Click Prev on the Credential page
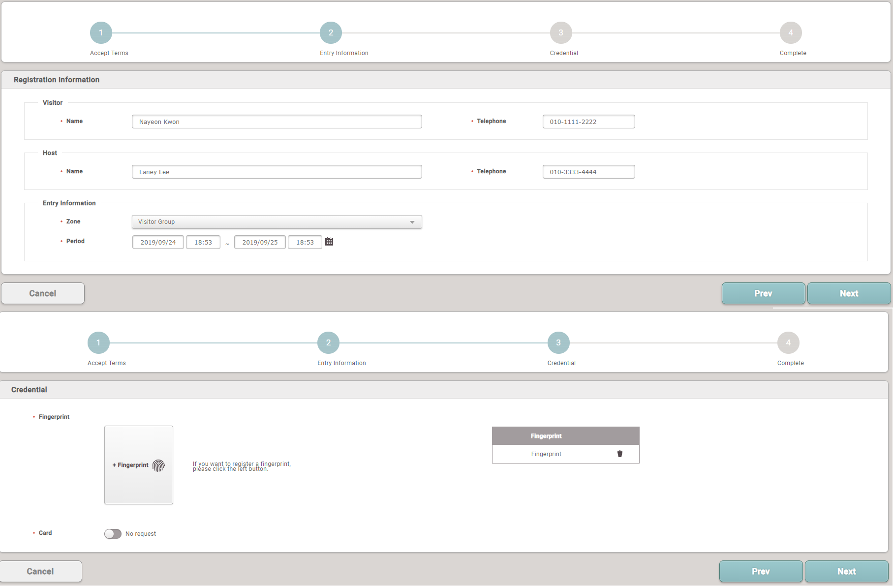Image resolution: width=893 pixels, height=588 pixels. point(760,571)
